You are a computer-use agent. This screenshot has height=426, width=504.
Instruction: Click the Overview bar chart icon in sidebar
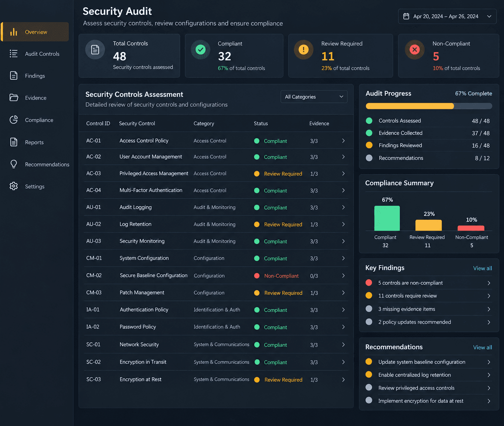(14, 32)
